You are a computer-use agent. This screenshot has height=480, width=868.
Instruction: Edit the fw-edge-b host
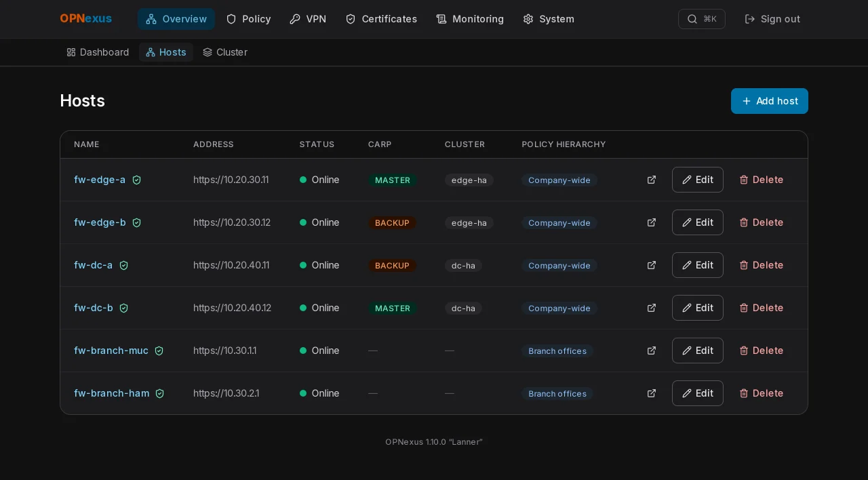[698, 222]
